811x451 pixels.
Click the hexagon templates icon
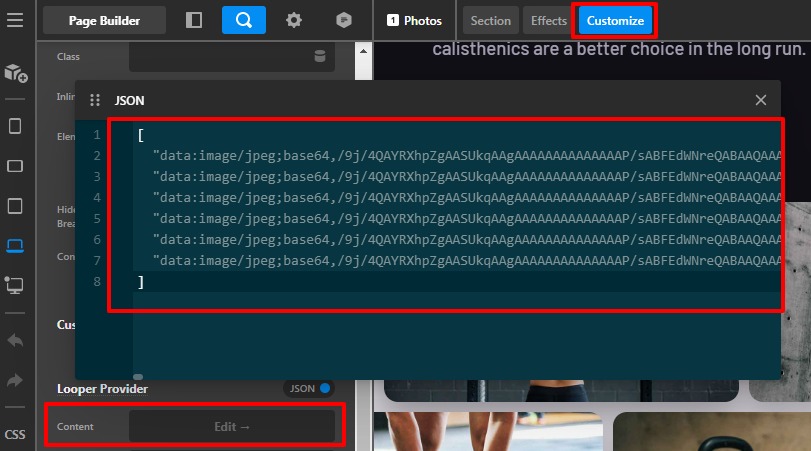coord(343,20)
